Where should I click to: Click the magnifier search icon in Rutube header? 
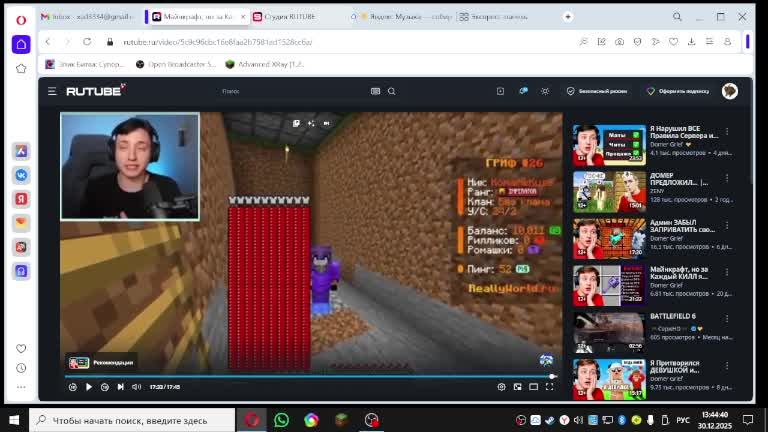pyautogui.click(x=391, y=91)
